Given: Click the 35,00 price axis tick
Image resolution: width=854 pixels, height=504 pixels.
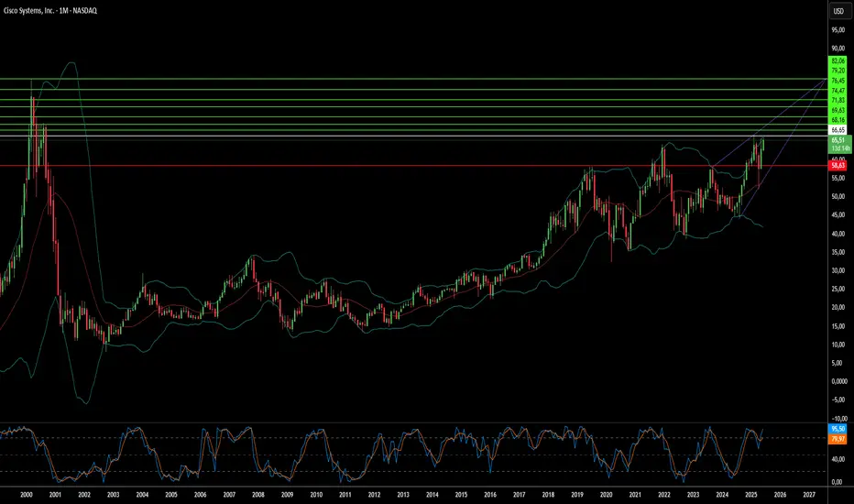Looking at the screenshot, I should [838, 252].
